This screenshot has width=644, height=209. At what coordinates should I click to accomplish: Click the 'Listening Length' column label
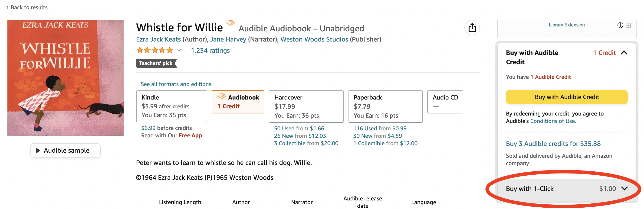pyautogui.click(x=180, y=202)
